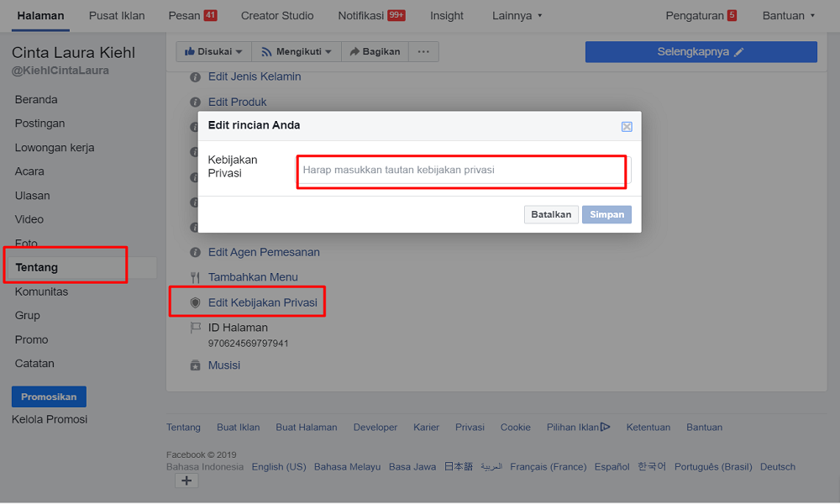The height and width of the screenshot is (504, 840).
Task: Click the Simpan button
Action: [x=606, y=214]
